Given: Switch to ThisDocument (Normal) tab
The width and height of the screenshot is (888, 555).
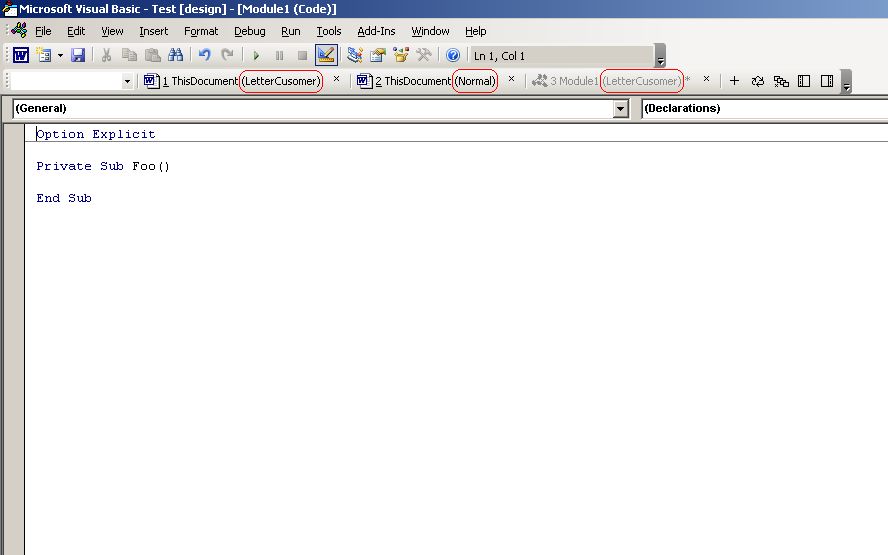Looking at the screenshot, I should tap(426, 81).
